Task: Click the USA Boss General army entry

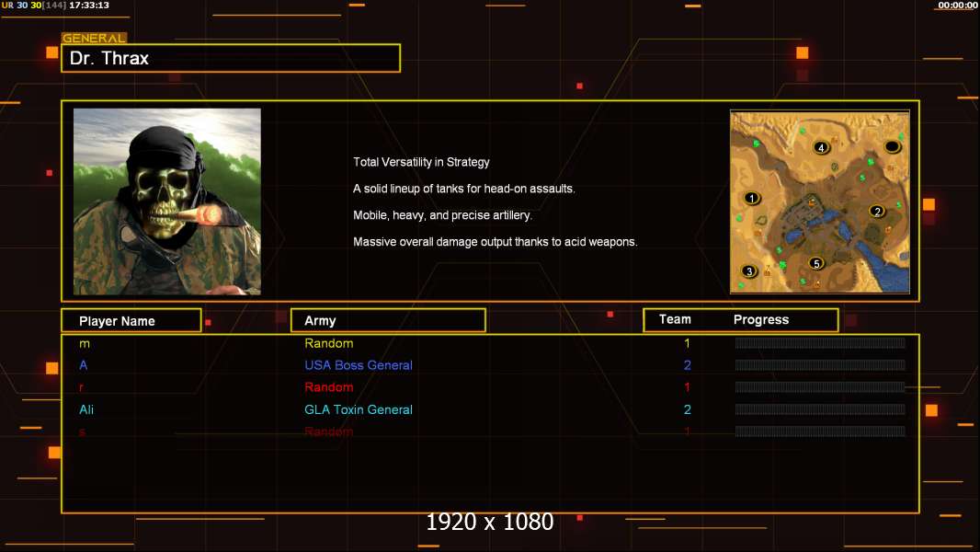Action: (359, 365)
